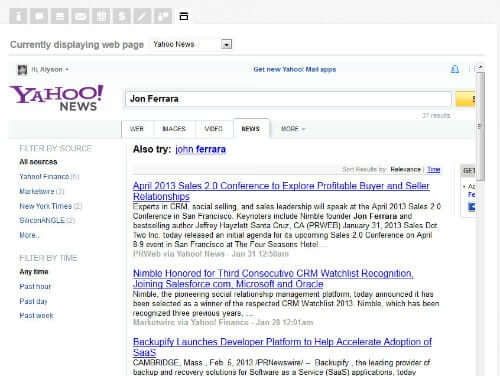Open the Nimble Honored CRM Watchlist article

(273, 279)
